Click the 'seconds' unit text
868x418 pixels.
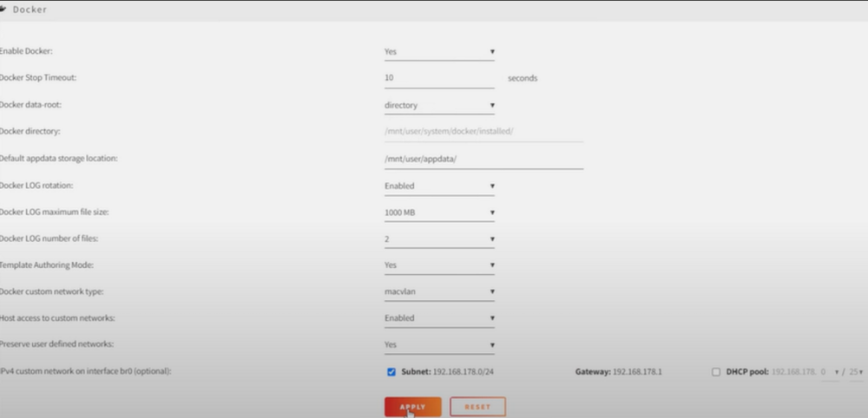[523, 78]
